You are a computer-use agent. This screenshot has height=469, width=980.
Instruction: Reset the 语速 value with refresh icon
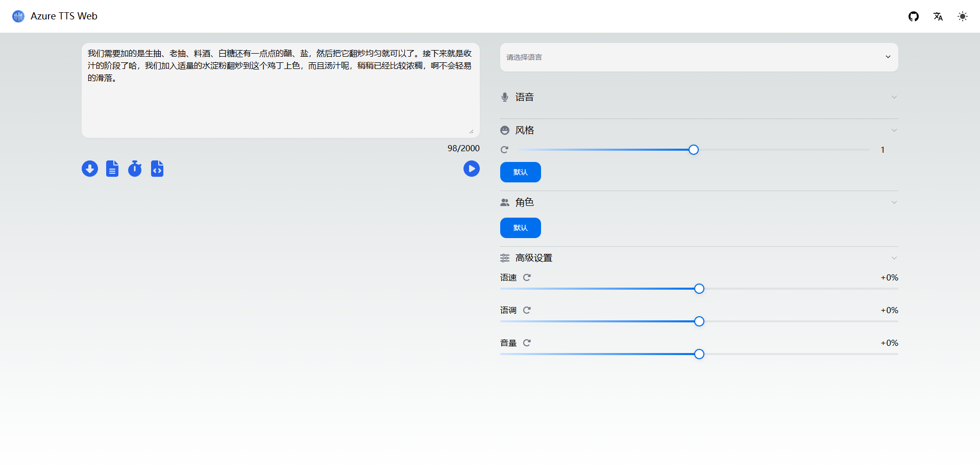(x=528, y=277)
